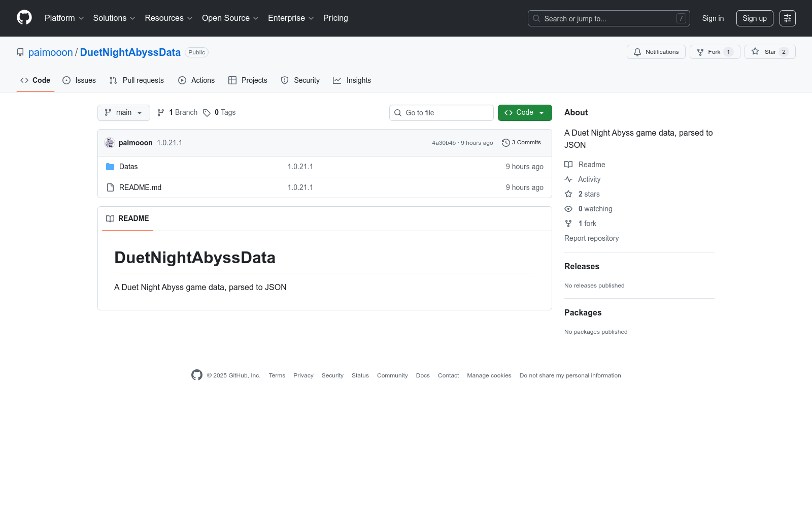This screenshot has height=508, width=812.
Task: Open paimooon author link in commit row
Action: pos(136,143)
